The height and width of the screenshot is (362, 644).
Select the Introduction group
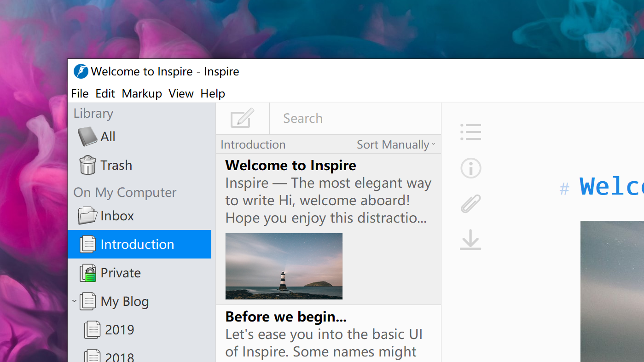pos(139,244)
